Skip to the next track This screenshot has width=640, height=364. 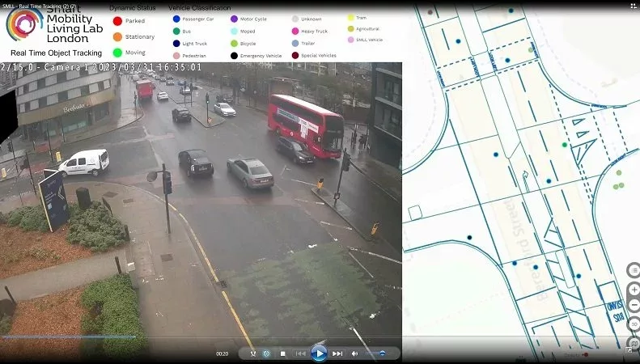337,353
